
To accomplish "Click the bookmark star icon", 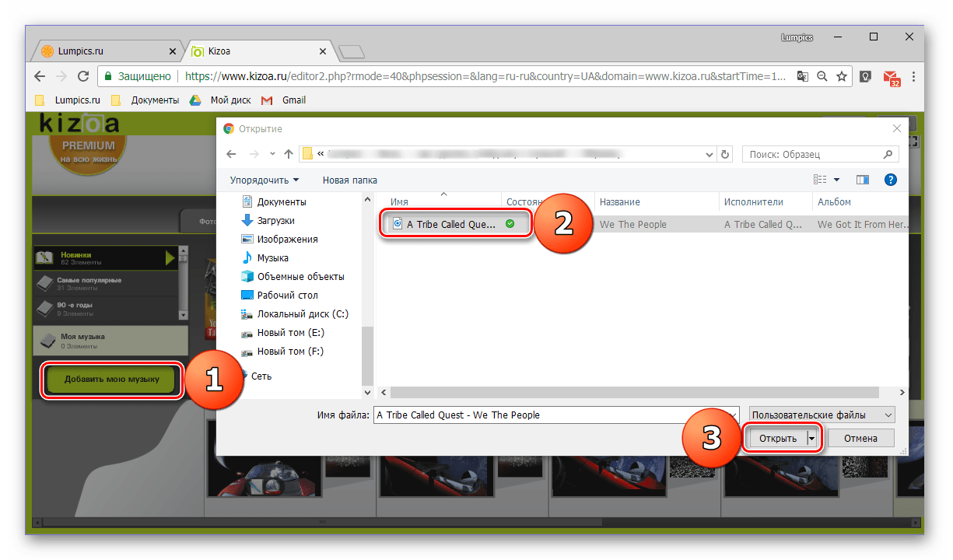I will tap(841, 76).
